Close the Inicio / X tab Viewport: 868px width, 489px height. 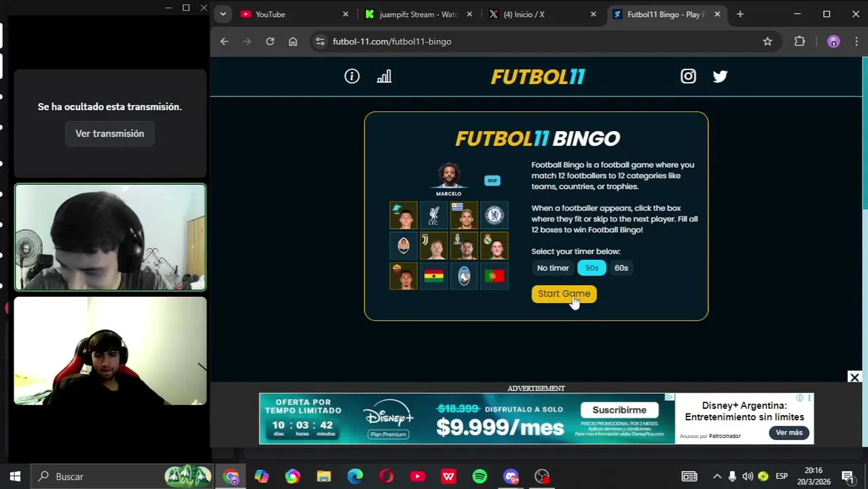[x=593, y=14]
